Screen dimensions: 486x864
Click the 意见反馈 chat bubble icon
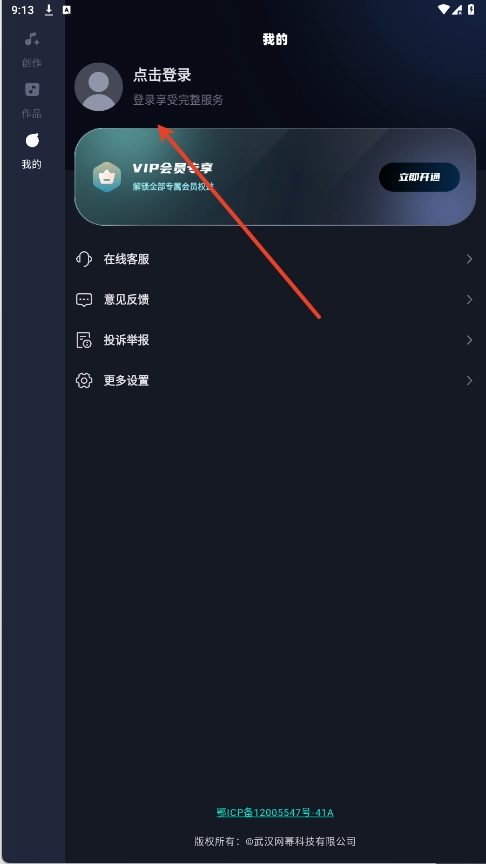(x=84, y=300)
